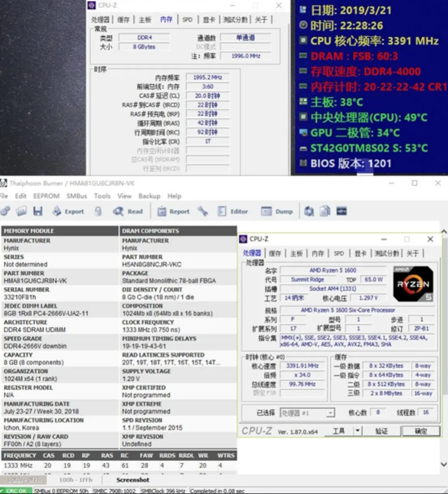Save dump using the floppy disk icon
The height and width of the screenshot is (494, 448).
click(38, 211)
